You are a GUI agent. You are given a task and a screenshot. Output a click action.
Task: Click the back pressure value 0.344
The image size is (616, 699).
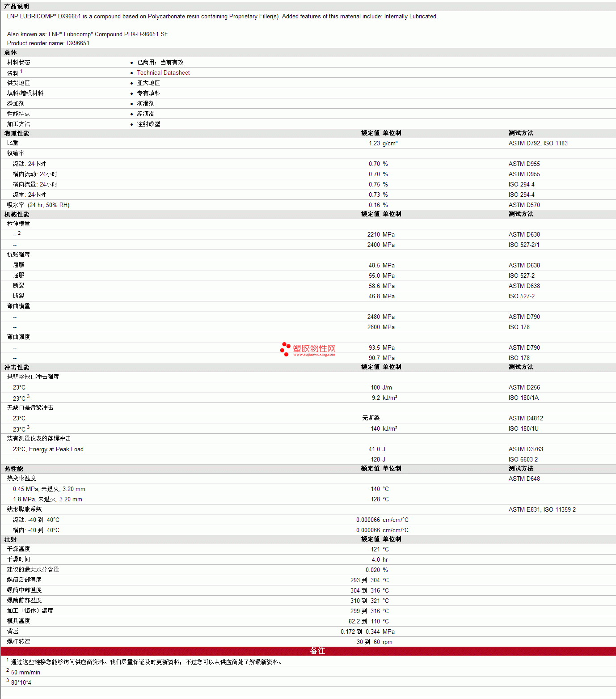point(372,632)
